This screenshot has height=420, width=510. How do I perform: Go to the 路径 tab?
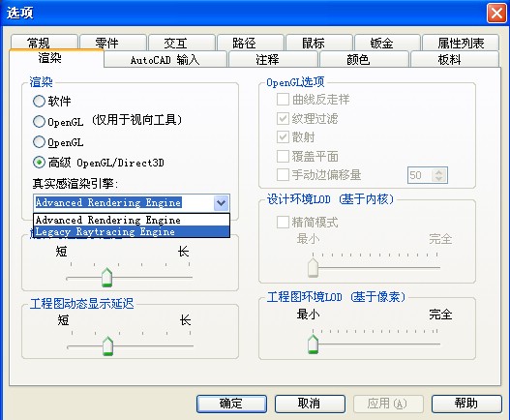[250, 43]
